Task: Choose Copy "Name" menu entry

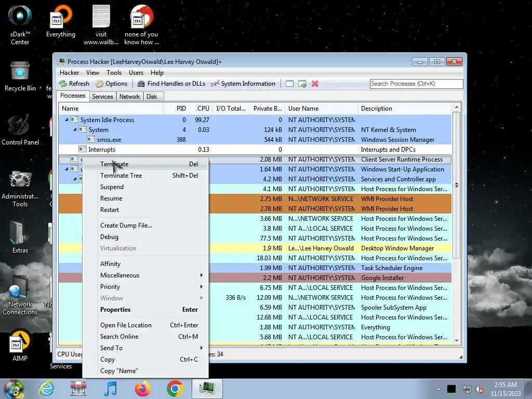Action: coord(145,371)
